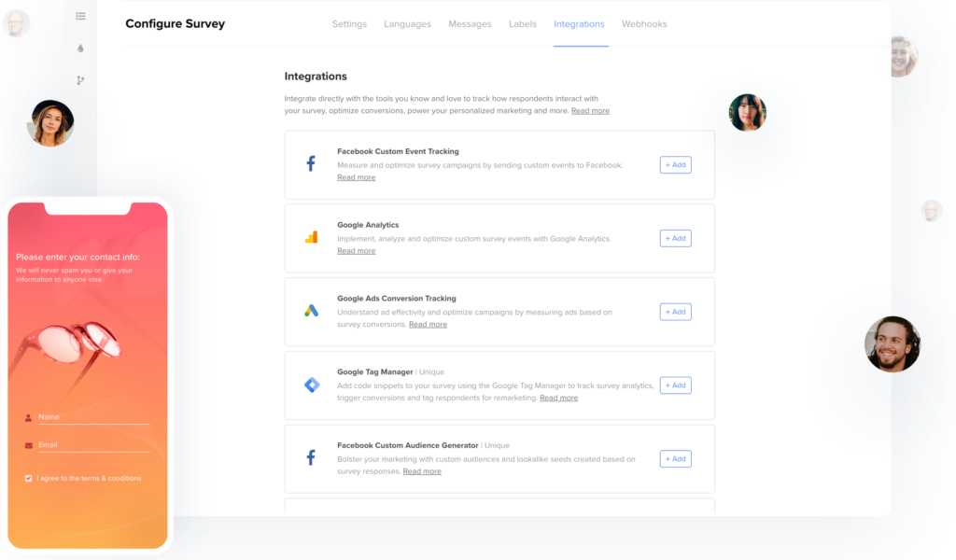Select the Facebook Custom Audience Generator icon
The width and height of the screenshot is (956, 560).
(x=311, y=457)
